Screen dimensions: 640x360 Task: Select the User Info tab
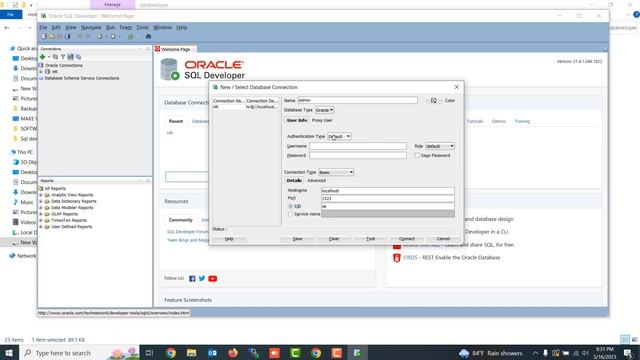pos(297,120)
